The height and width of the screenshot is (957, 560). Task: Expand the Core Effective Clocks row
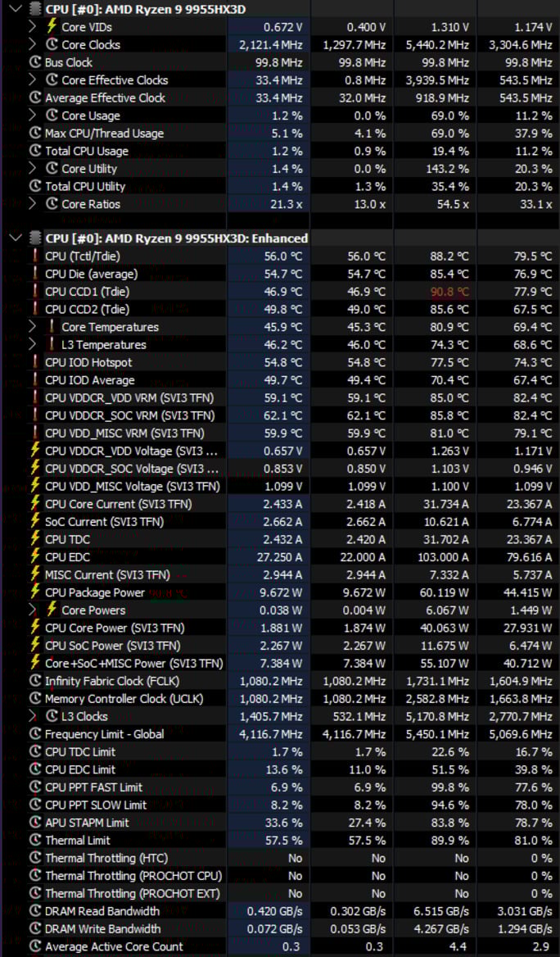click(x=32, y=80)
